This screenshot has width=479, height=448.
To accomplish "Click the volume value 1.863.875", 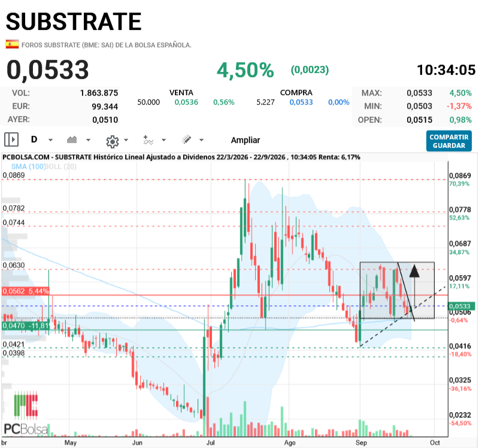I will 99,93.
